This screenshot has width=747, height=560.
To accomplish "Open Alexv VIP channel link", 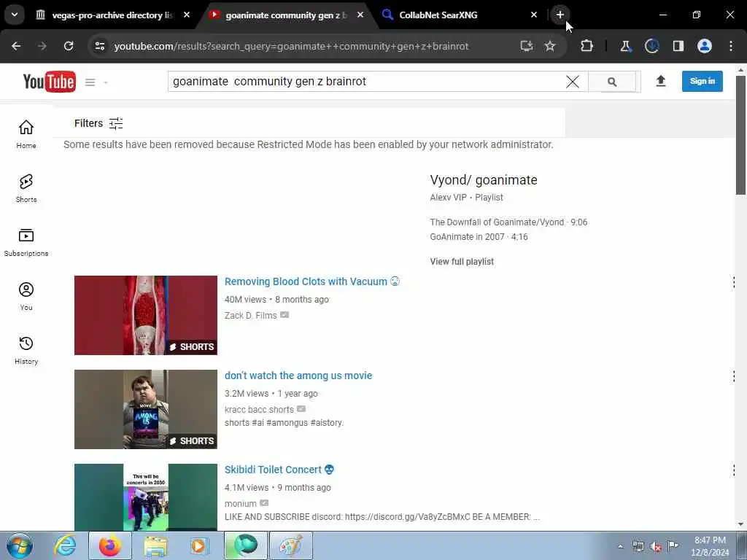I will [x=449, y=197].
